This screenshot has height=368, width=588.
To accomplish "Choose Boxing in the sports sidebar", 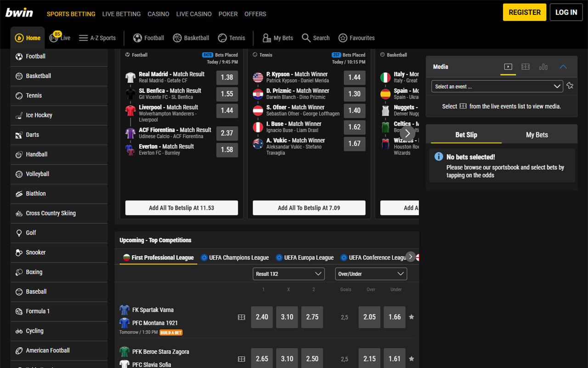I will coord(59,272).
